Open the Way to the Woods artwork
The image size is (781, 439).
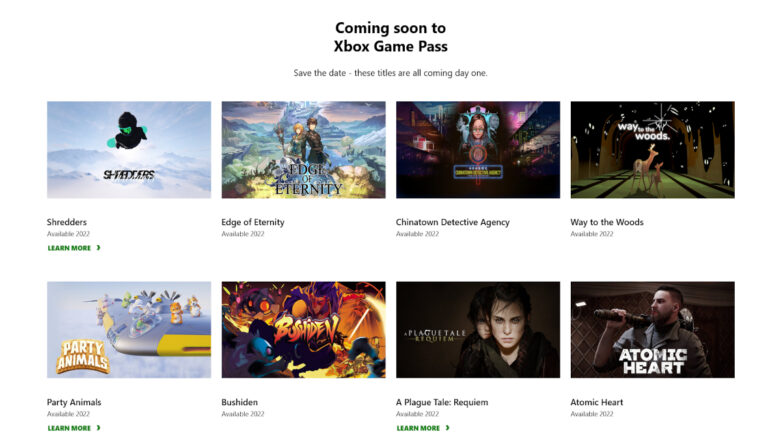coord(652,150)
